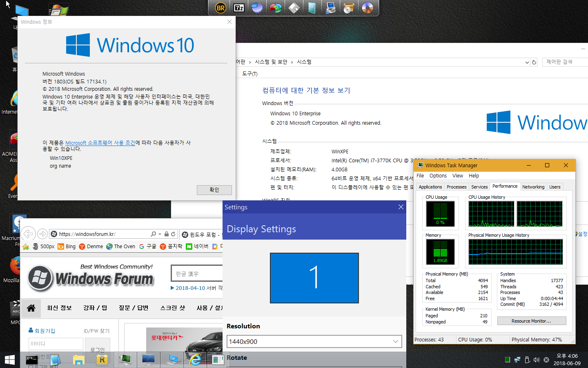Click the volume speaker icon in system tray
Image resolution: width=588 pixels, height=368 pixels.
tap(537, 360)
